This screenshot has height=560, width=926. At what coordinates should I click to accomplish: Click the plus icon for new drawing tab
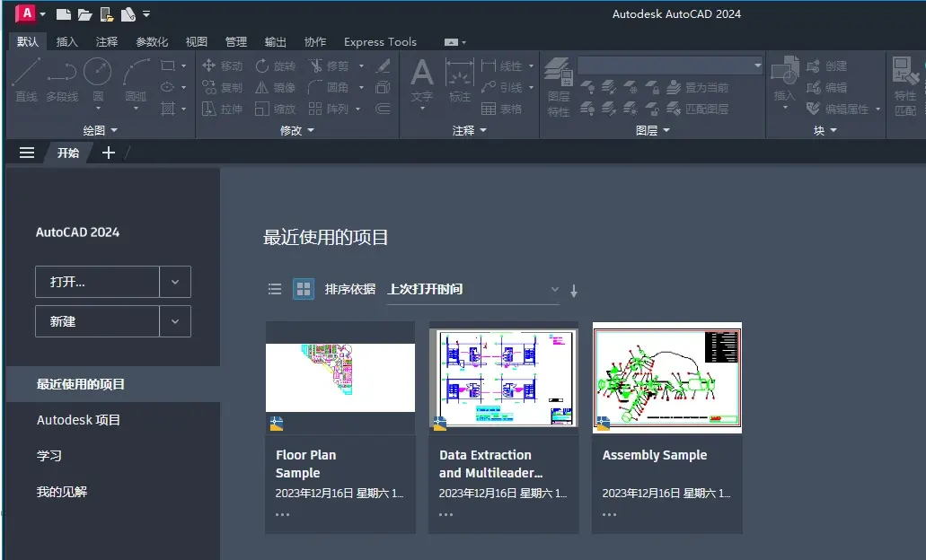click(x=108, y=153)
